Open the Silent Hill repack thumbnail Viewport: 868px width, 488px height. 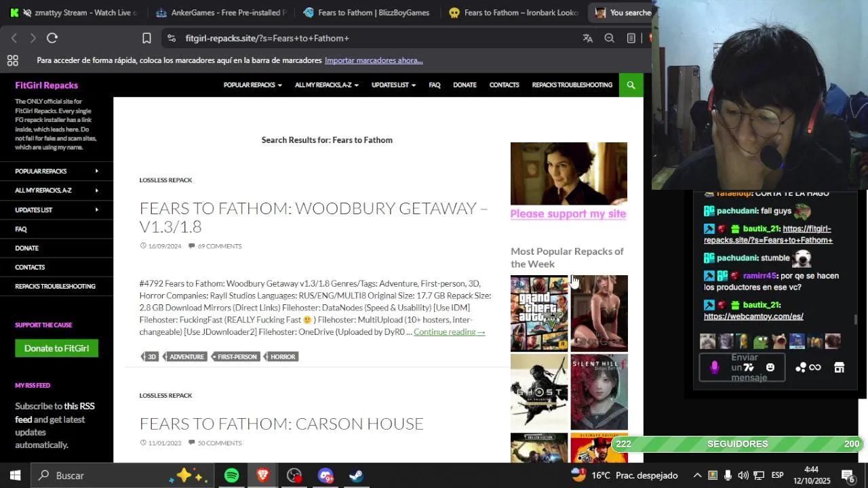pyautogui.click(x=599, y=392)
